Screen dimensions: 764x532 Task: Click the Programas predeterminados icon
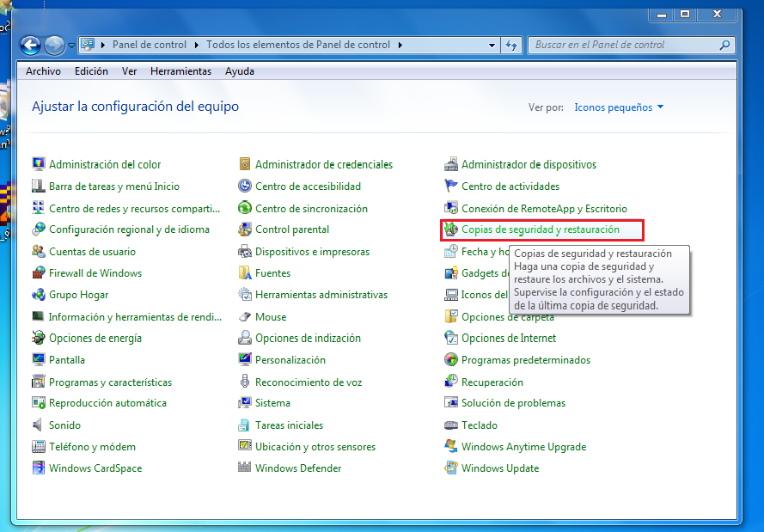(451, 359)
